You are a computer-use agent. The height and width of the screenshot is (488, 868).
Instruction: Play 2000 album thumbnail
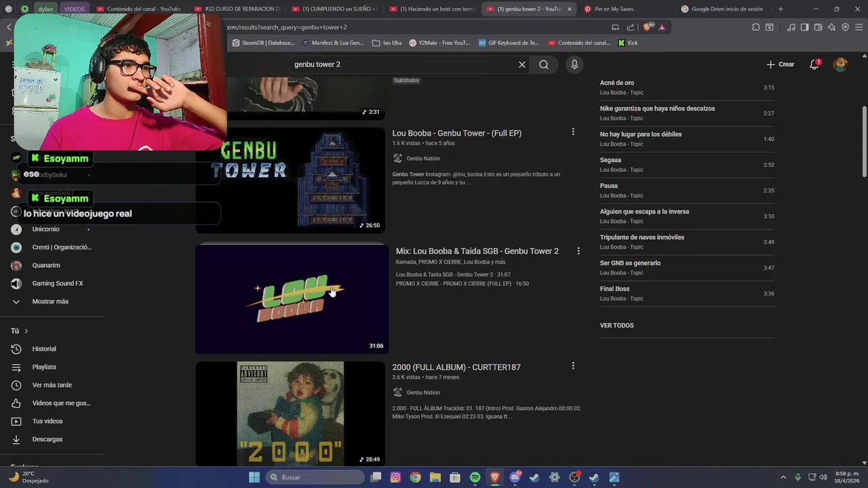coord(290,413)
